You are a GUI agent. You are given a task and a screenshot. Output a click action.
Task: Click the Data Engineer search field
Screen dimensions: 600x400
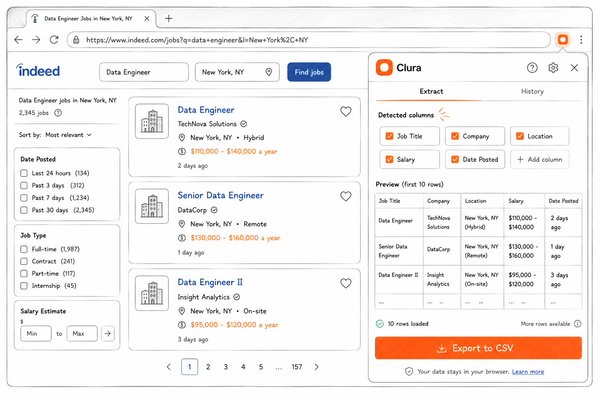144,72
